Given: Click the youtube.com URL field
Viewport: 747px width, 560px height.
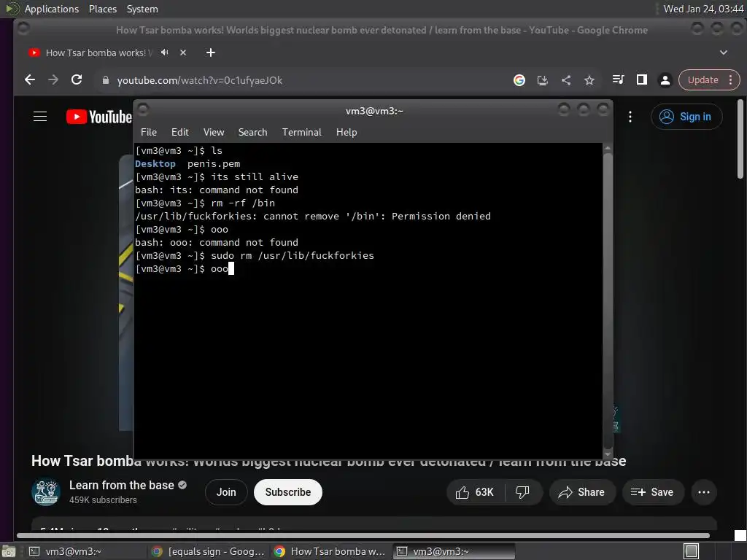Looking at the screenshot, I should [305, 80].
